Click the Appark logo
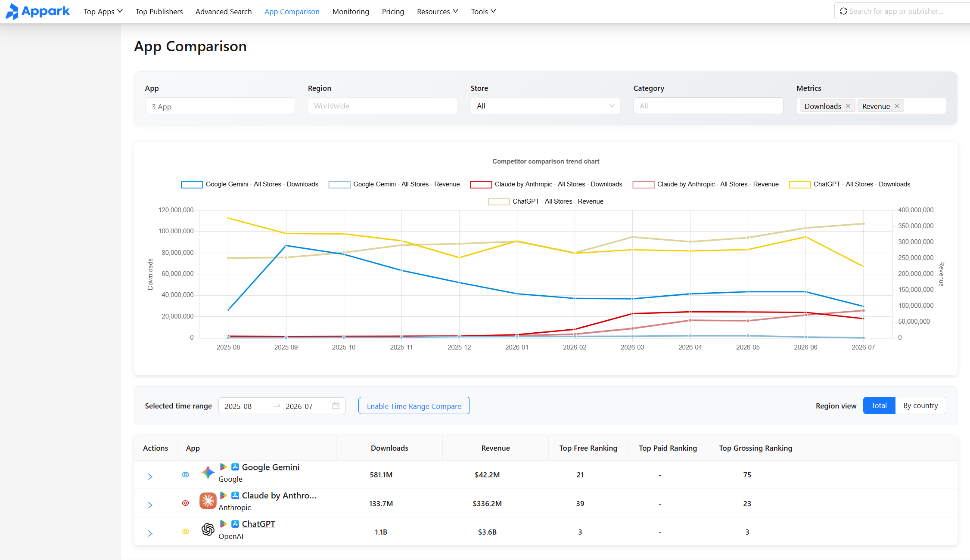 point(37,11)
